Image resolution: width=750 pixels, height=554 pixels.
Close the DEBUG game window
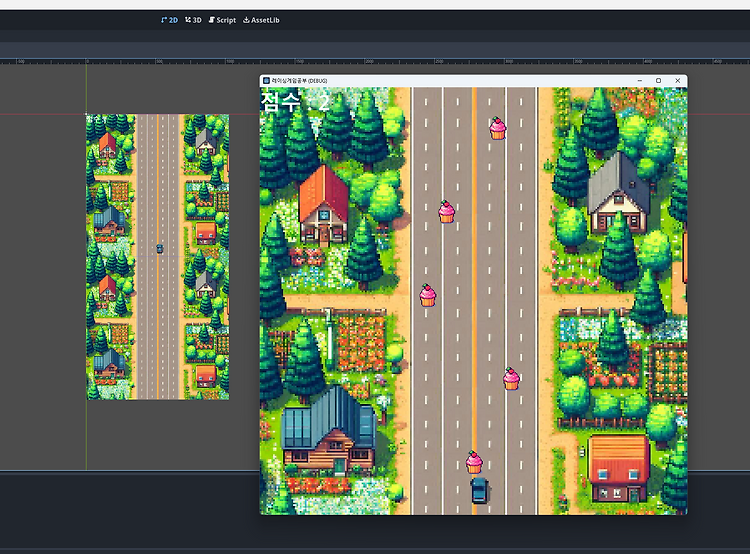point(678,81)
